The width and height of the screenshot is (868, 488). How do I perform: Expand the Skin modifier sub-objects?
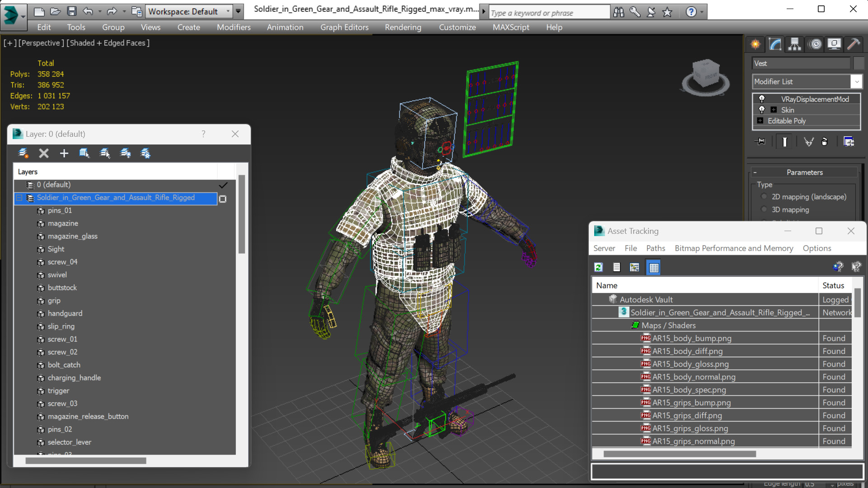[774, 110]
